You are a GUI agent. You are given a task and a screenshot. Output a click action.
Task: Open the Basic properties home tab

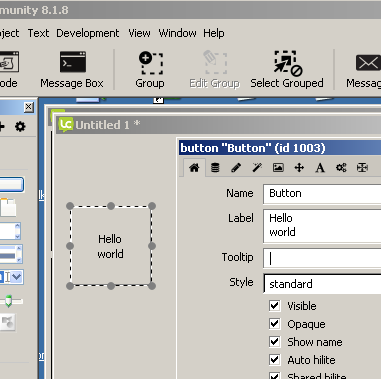click(x=194, y=168)
